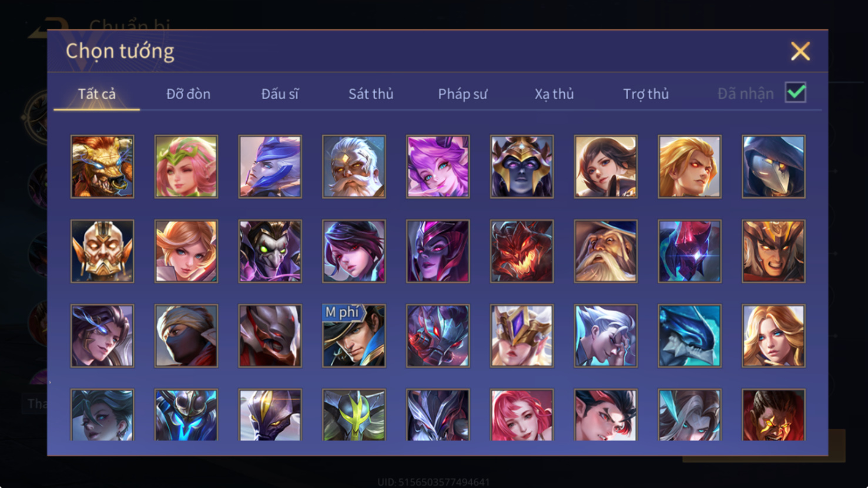Viewport: 868px width, 488px height.
Task: Select the golden bull-beast hero portrait
Action: coord(102,167)
